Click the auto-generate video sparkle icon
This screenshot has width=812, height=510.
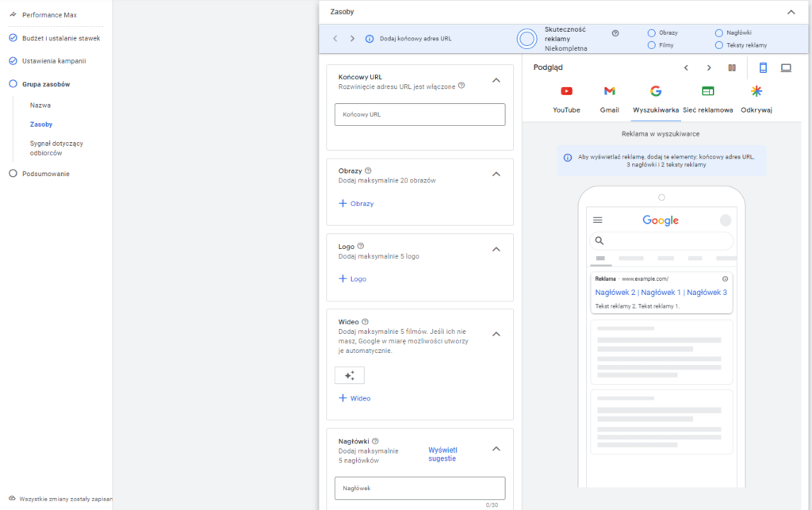[350, 375]
